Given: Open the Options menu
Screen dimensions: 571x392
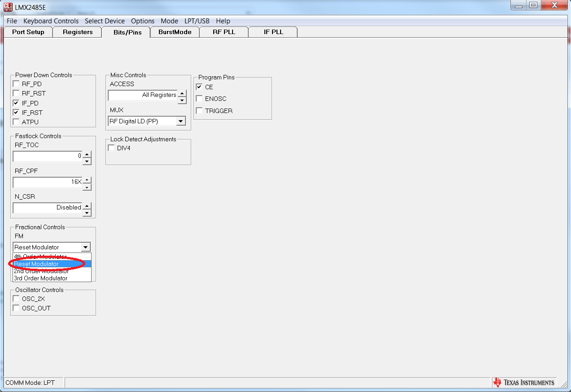Looking at the screenshot, I should coord(143,21).
